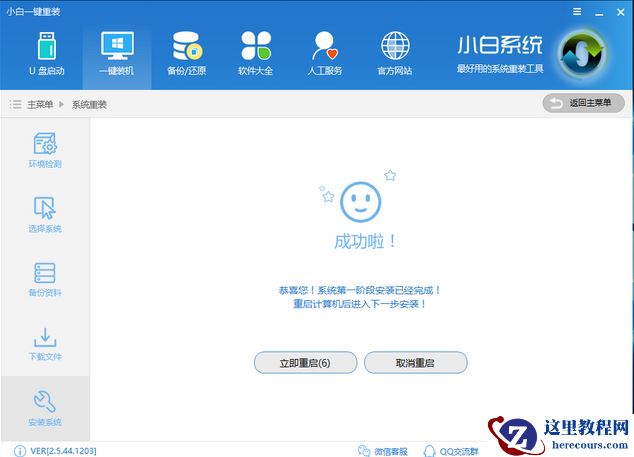The height and width of the screenshot is (457, 634).
Task: Click the 成功啦！ heading
Action: tap(365, 241)
